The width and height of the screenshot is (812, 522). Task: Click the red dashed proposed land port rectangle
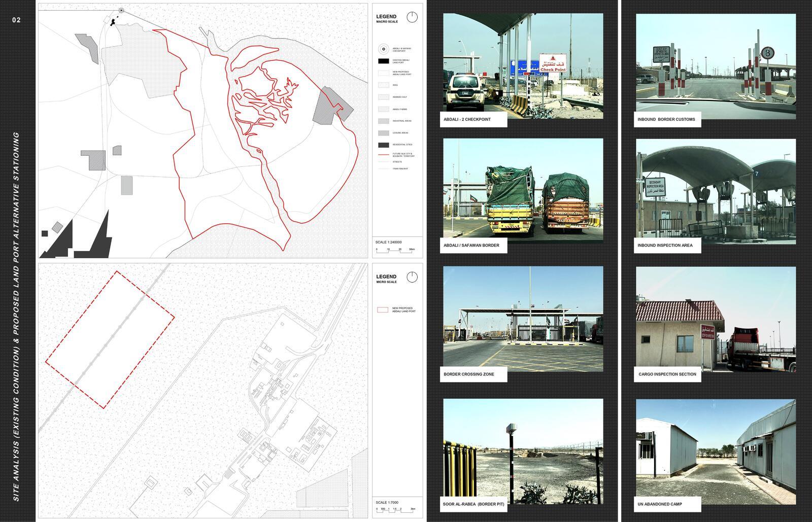110,339
